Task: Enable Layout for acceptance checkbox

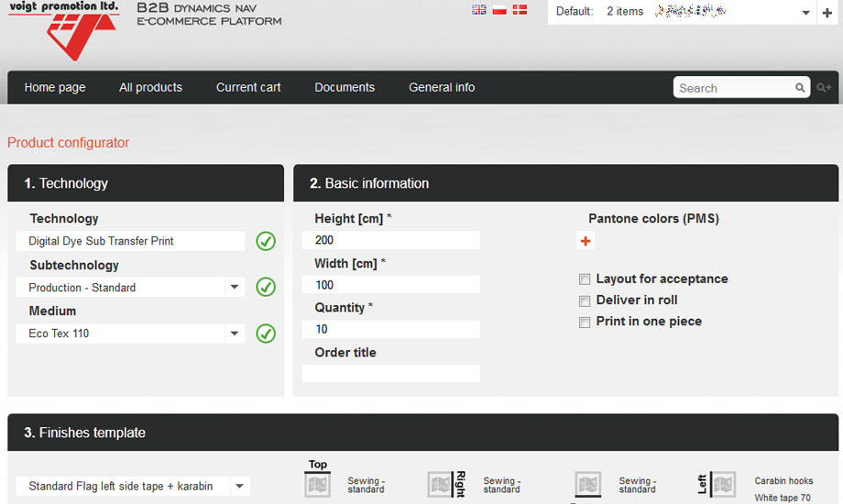Action: [x=585, y=279]
